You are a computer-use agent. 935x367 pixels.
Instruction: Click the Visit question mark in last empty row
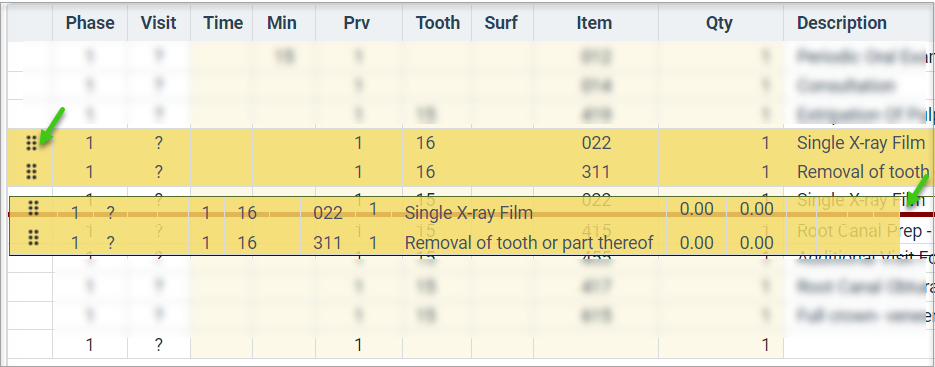[x=159, y=345]
